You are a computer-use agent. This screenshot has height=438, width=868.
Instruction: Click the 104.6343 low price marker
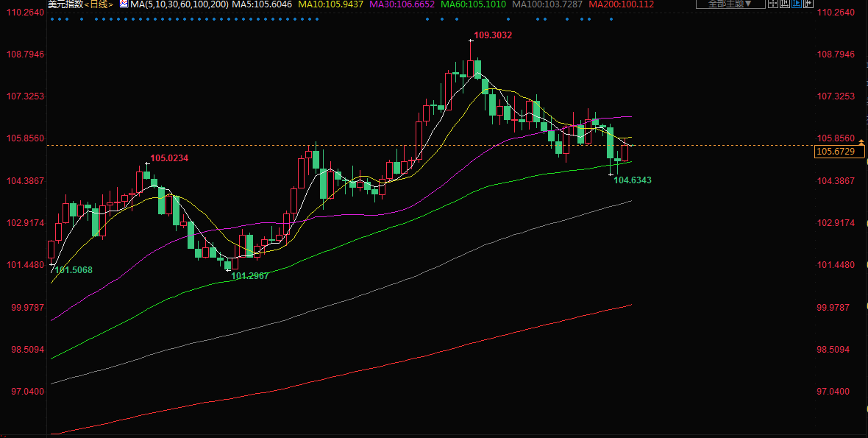point(632,180)
